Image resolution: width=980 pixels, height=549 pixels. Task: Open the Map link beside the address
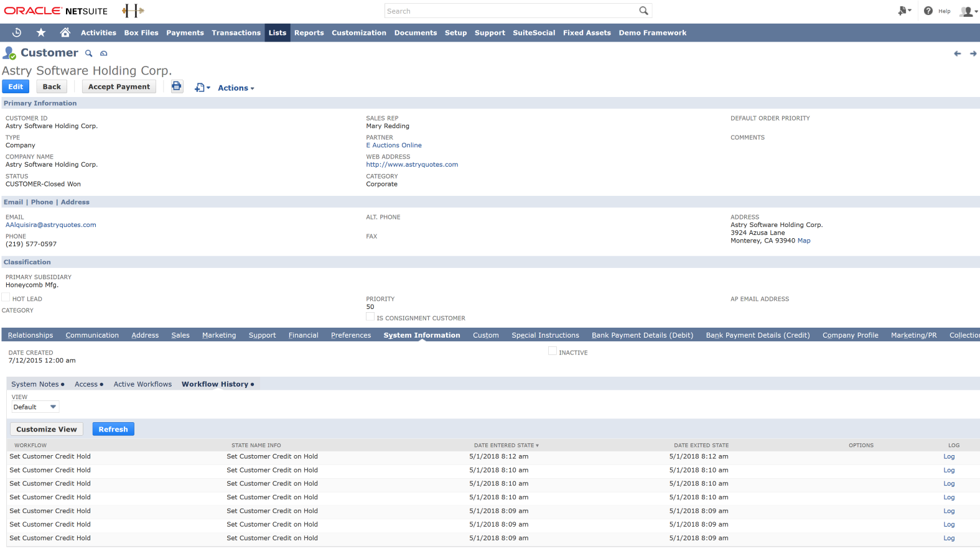[x=804, y=241]
